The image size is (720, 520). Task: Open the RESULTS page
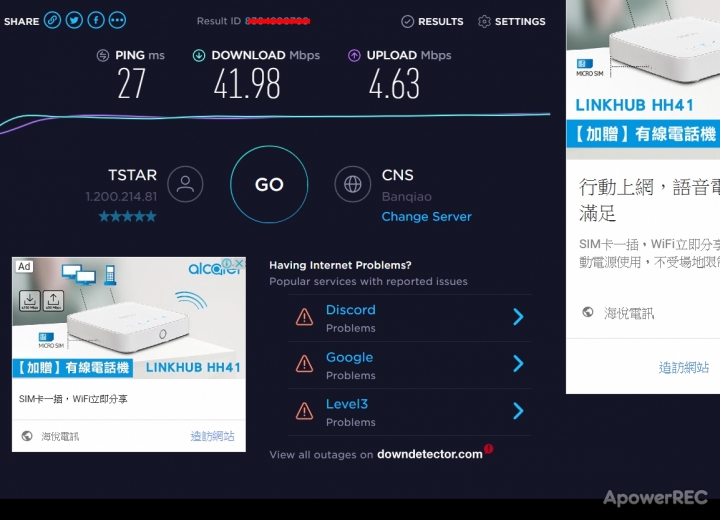click(432, 22)
